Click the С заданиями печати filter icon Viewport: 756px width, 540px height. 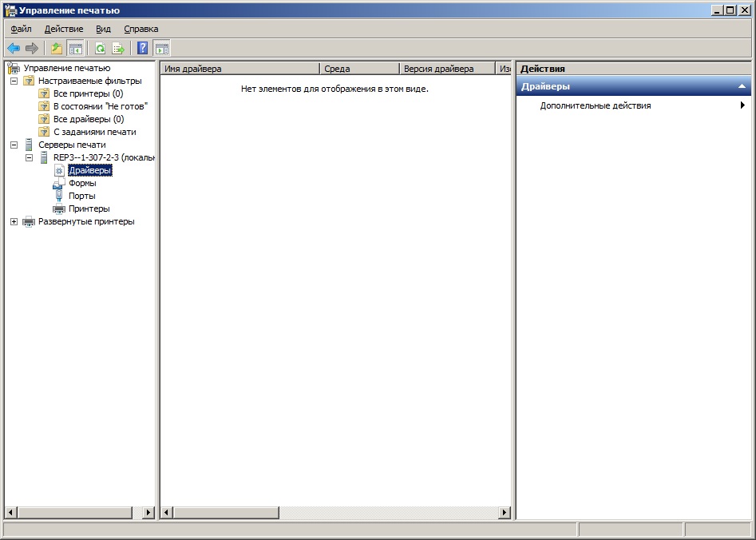pyautogui.click(x=44, y=132)
